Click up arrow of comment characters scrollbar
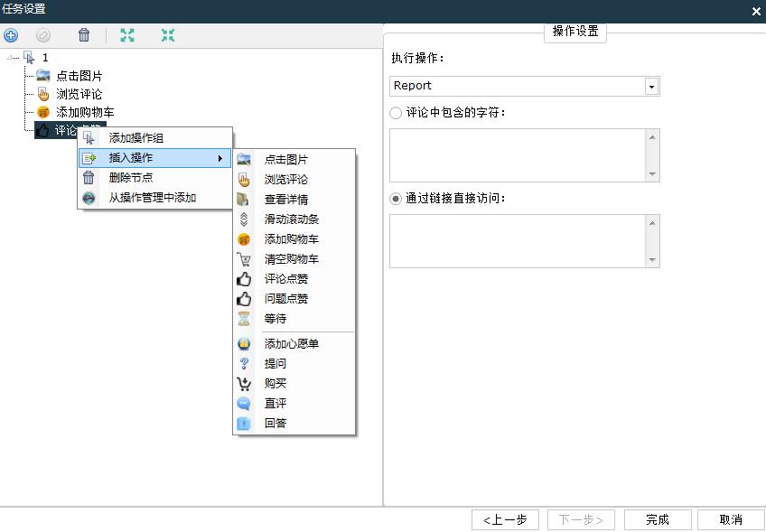The height and width of the screenshot is (532, 766). 652,137
